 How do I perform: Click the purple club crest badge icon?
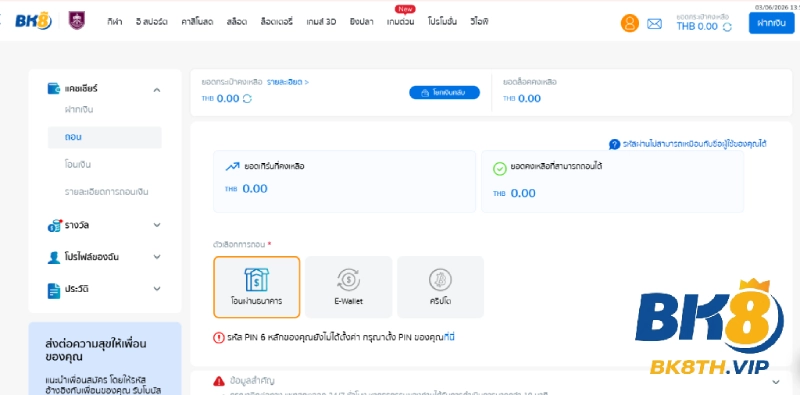(77, 21)
